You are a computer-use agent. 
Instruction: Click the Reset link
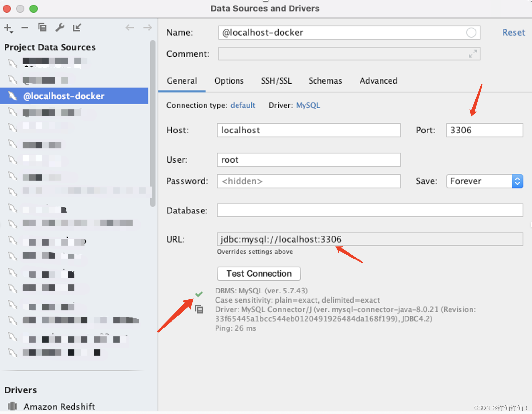coord(514,32)
